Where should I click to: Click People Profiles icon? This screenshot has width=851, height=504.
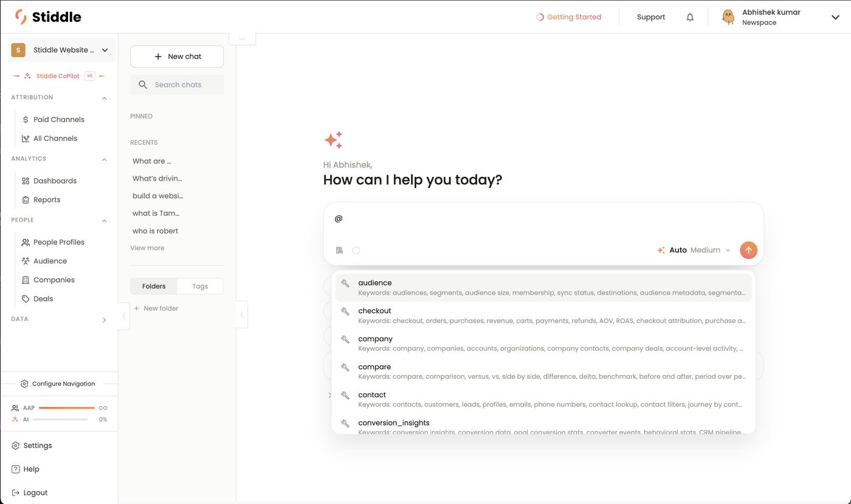click(26, 243)
